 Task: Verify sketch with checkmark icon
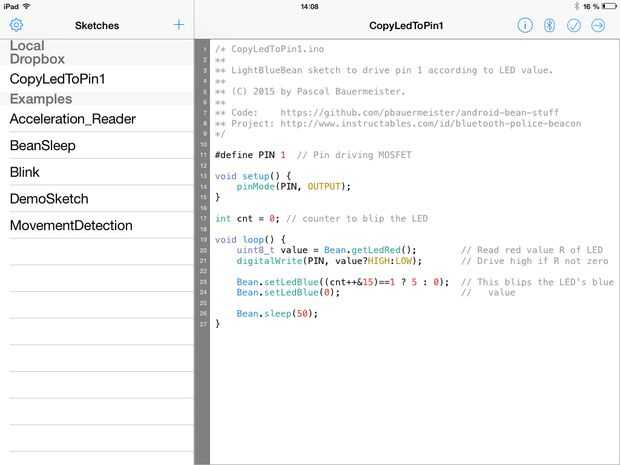[574, 25]
